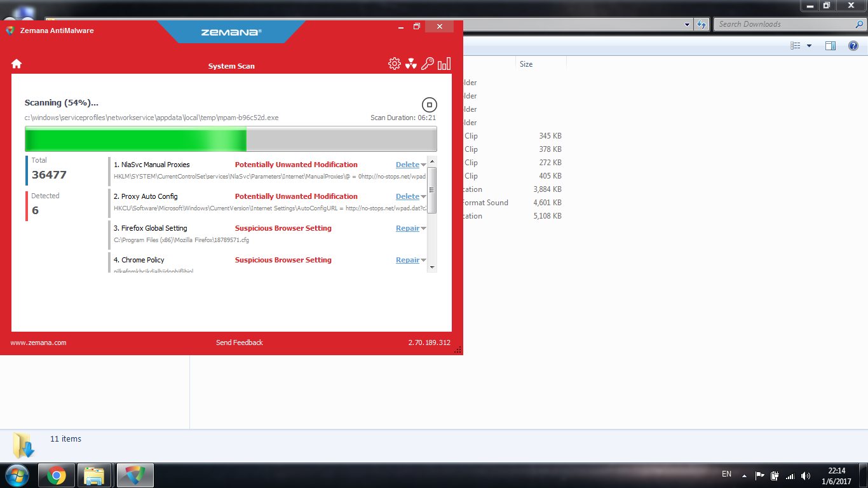Screen dimensions: 868x488
Task: Open volume speaker control in tray
Action: (806, 475)
